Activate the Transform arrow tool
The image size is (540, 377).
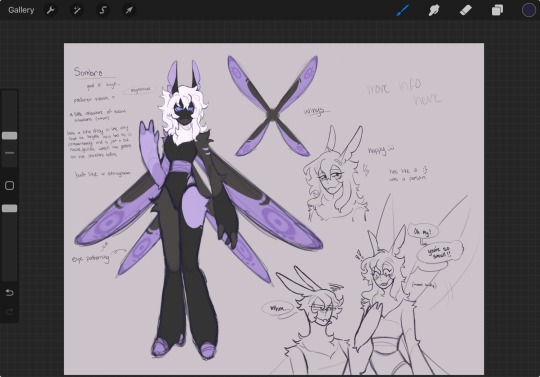[x=129, y=10]
